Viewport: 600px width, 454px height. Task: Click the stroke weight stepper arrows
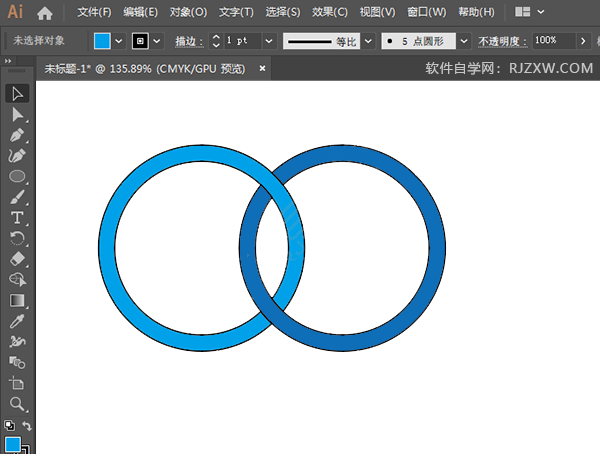(x=216, y=41)
